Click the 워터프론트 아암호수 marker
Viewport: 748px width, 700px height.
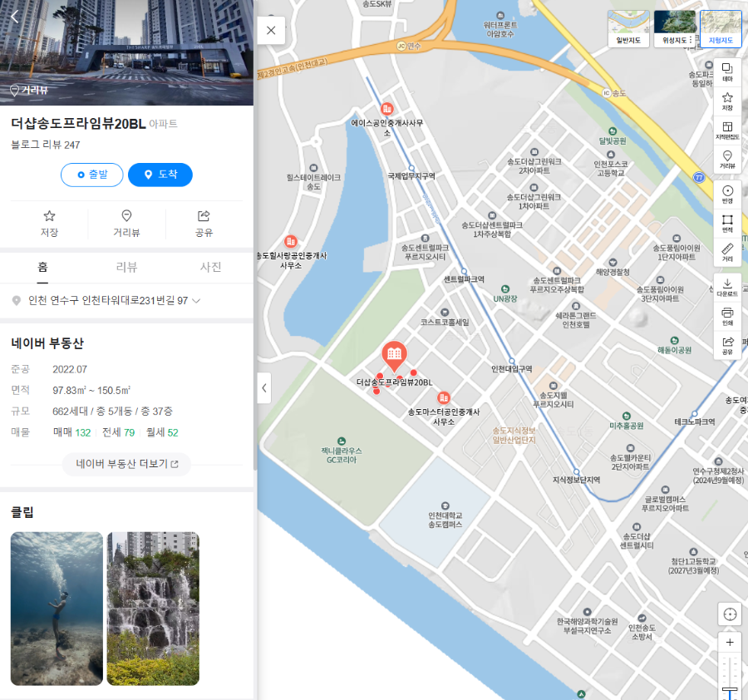click(x=500, y=15)
